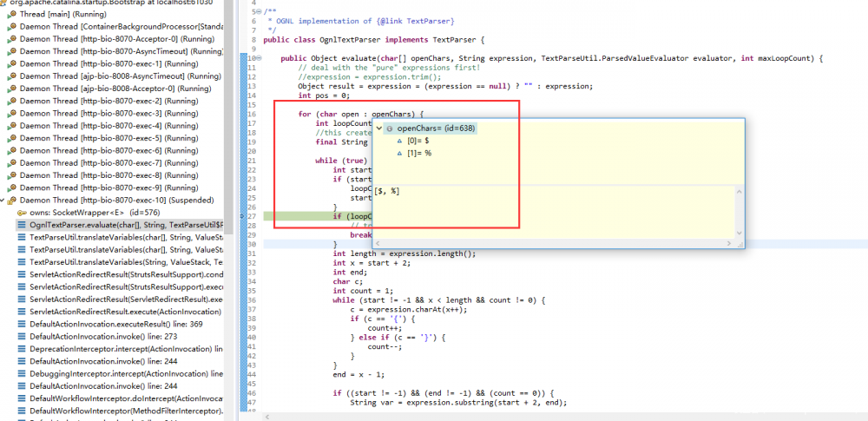Click the count--; statement on line 41
Image resolution: width=868 pixels, height=421 pixels.
pyautogui.click(x=385, y=346)
